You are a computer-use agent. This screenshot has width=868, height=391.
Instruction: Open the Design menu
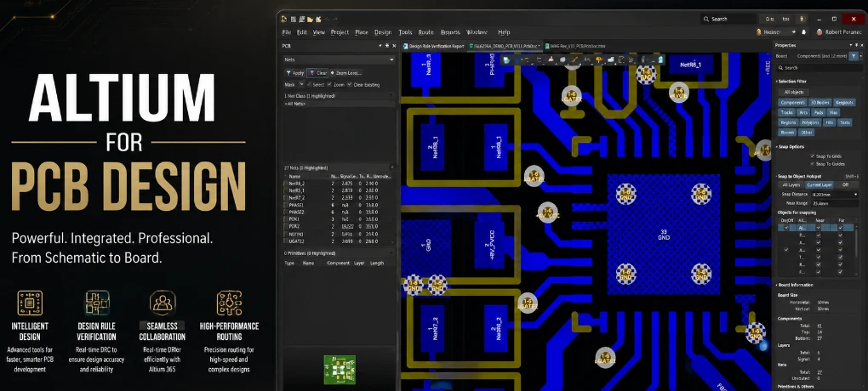pyautogui.click(x=383, y=32)
